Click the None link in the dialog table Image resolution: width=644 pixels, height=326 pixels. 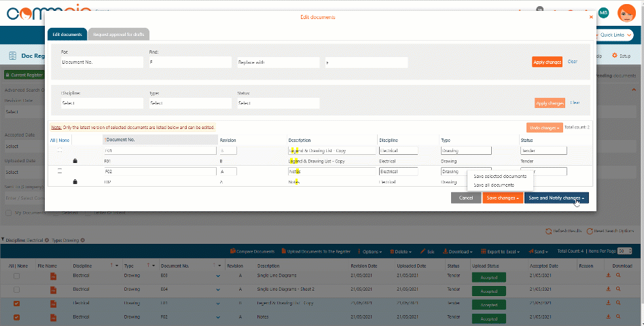65,141
